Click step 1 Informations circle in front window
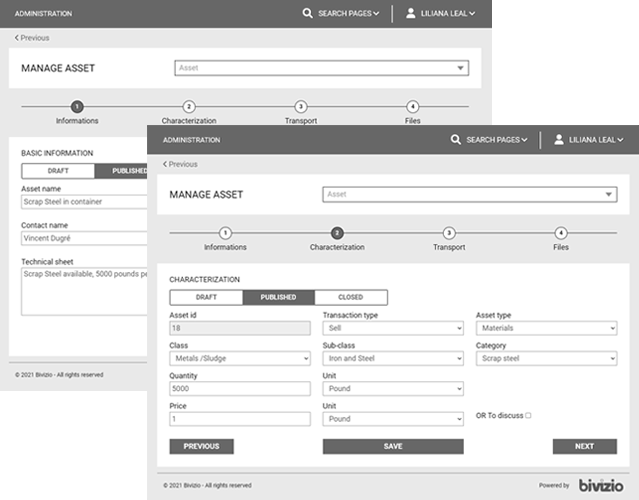This screenshot has height=500, width=639. 225,232
